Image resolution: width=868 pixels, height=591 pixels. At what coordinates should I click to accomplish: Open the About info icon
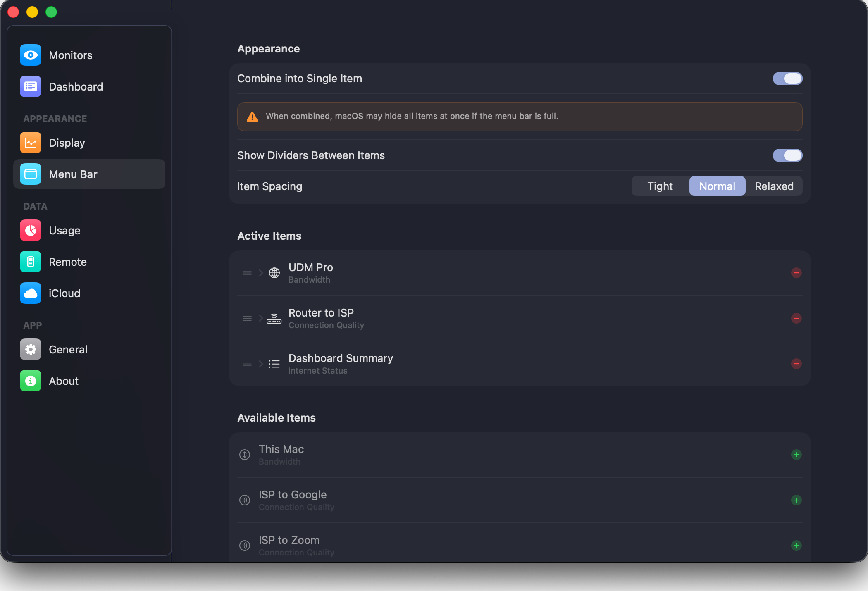coord(31,381)
